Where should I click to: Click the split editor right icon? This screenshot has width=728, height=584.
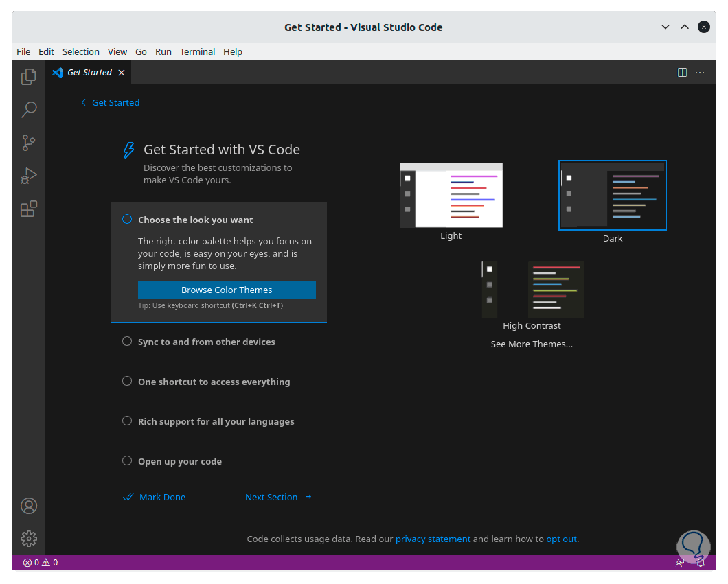682,72
